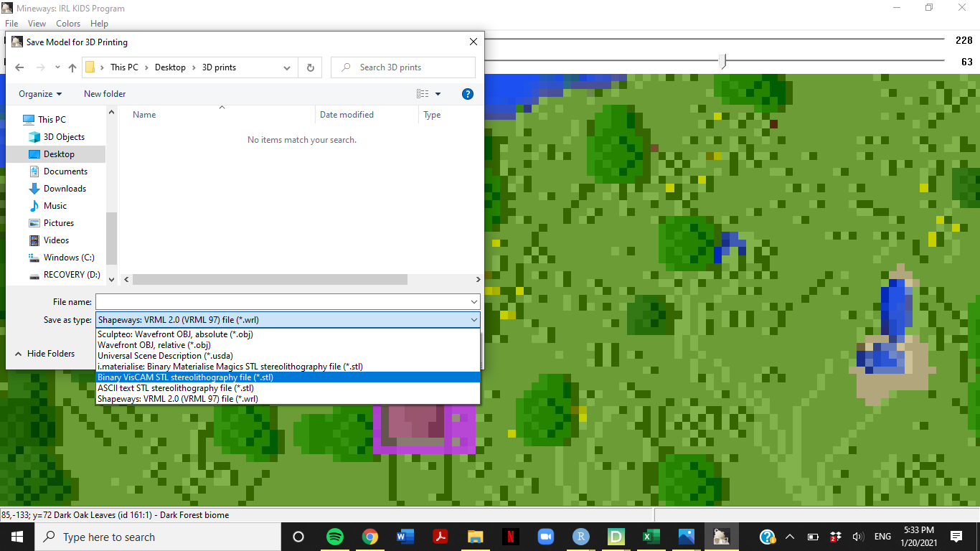Open the Mineways File menu

coord(11,24)
